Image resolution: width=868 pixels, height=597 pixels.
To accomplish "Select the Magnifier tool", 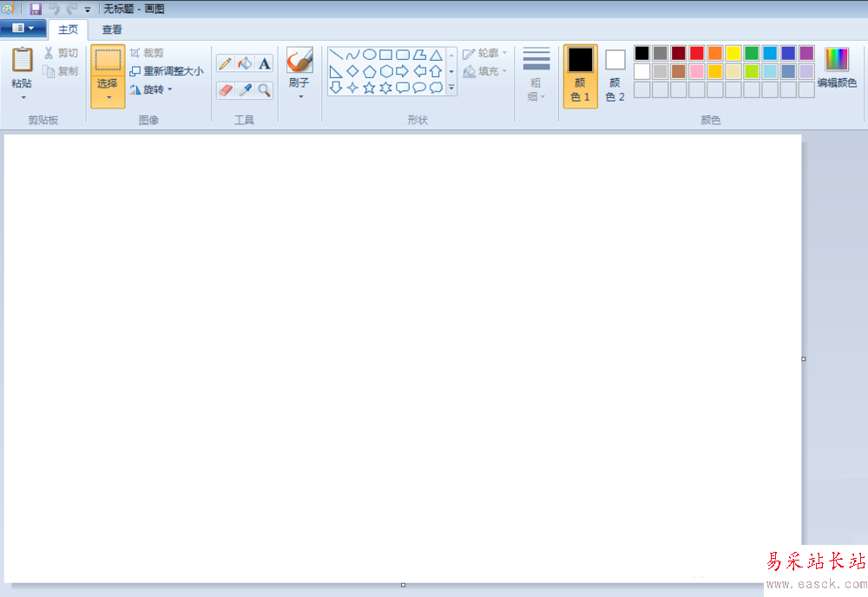I will (265, 89).
